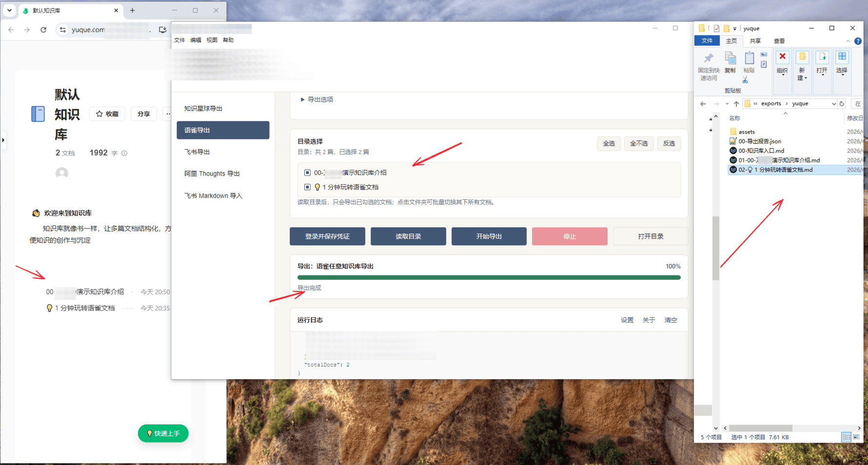Click the 登录并保存凭证 button
The height and width of the screenshot is (465, 868).
327,236
